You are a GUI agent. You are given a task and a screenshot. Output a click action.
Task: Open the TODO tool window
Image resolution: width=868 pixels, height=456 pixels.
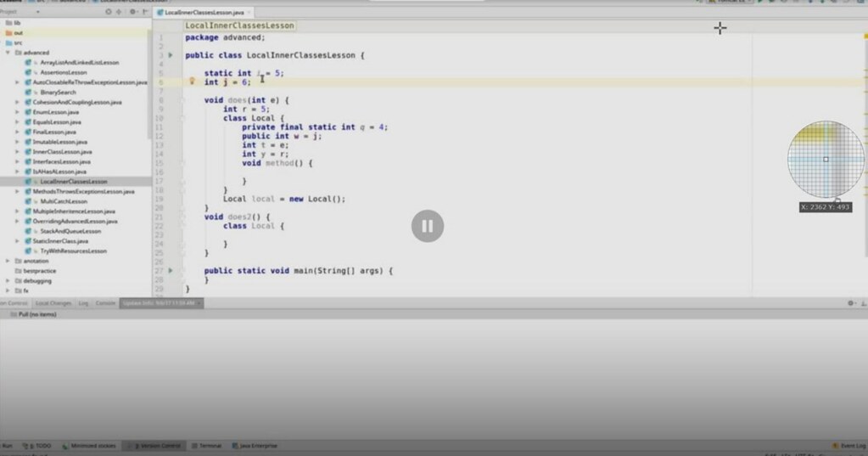[39, 446]
